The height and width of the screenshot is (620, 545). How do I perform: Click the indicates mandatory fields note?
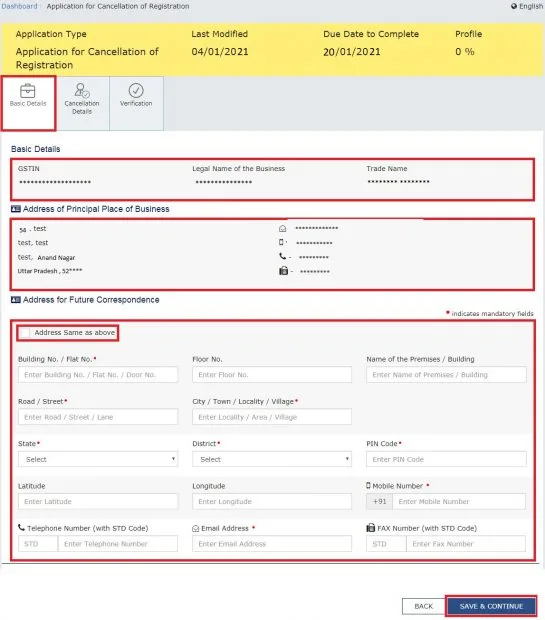tap(492, 314)
